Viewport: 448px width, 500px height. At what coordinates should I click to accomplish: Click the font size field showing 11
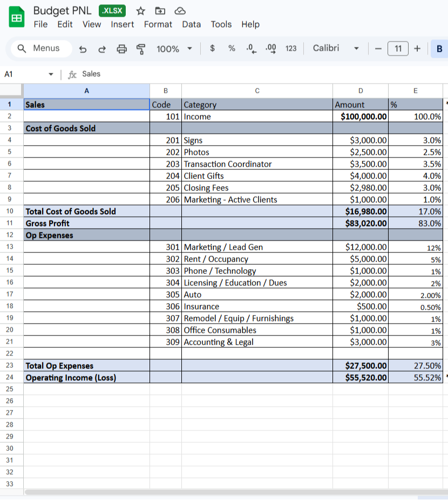[398, 49]
